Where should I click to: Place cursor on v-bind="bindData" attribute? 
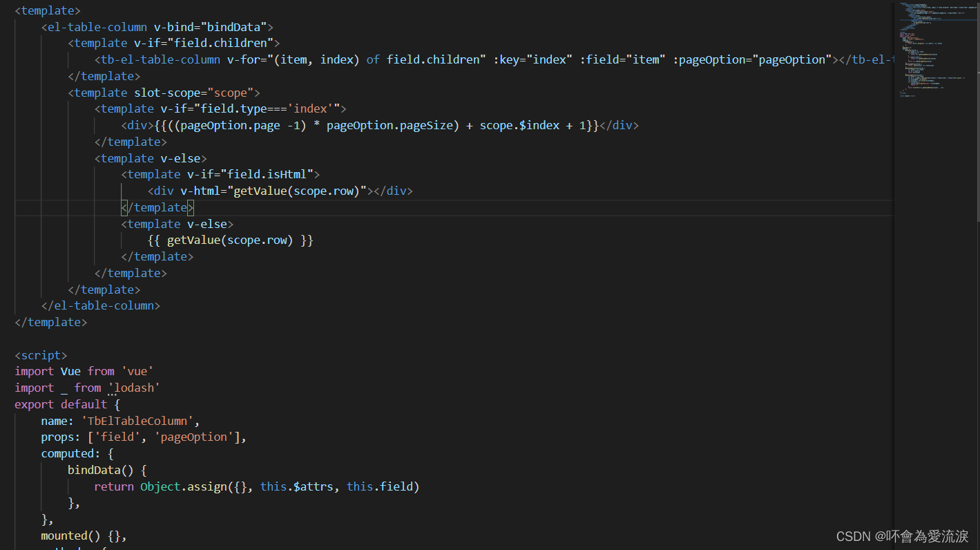pyautogui.click(x=209, y=27)
